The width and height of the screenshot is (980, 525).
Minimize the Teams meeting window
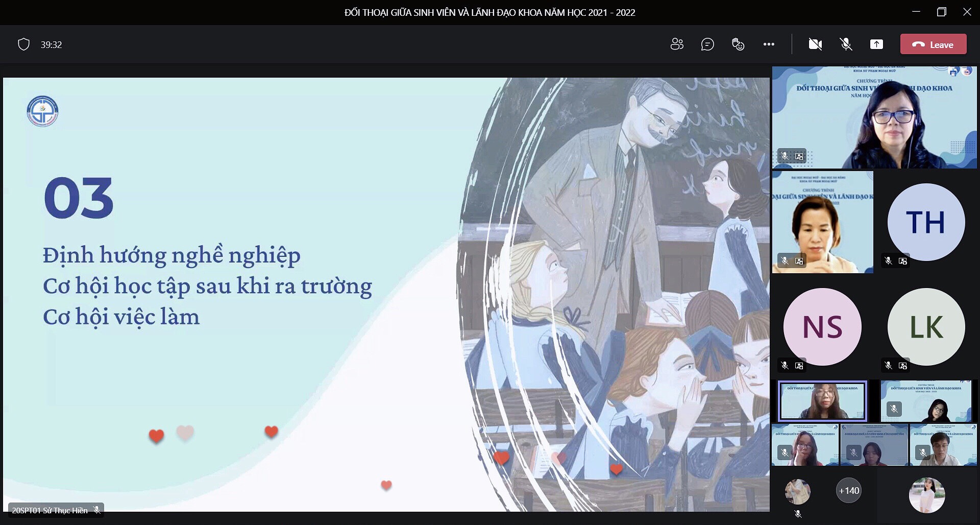tap(916, 12)
